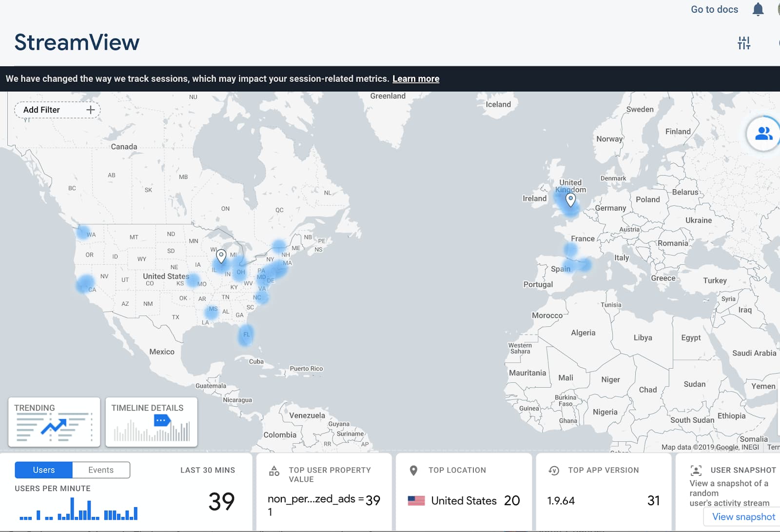This screenshot has height=532, width=780.
Task: Click the User Snapshot person icon
Action: pyautogui.click(x=696, y=470)
